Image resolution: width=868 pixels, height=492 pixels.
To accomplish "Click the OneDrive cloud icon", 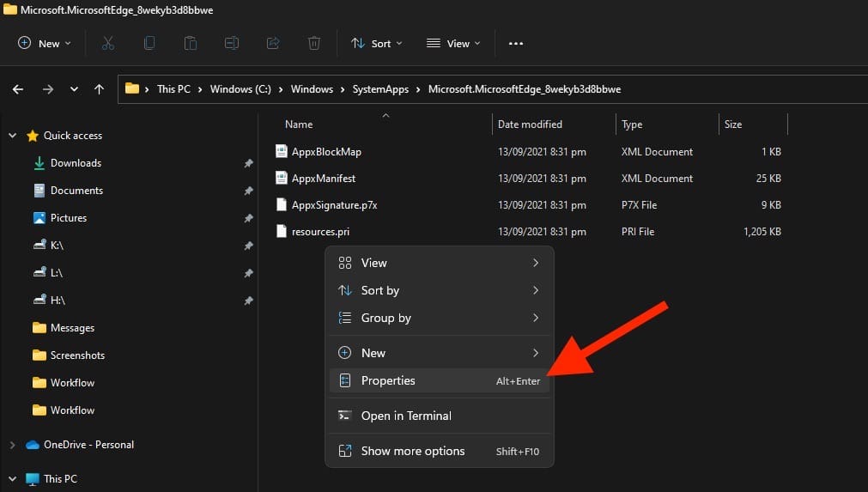I will click(x=33, y=445).
